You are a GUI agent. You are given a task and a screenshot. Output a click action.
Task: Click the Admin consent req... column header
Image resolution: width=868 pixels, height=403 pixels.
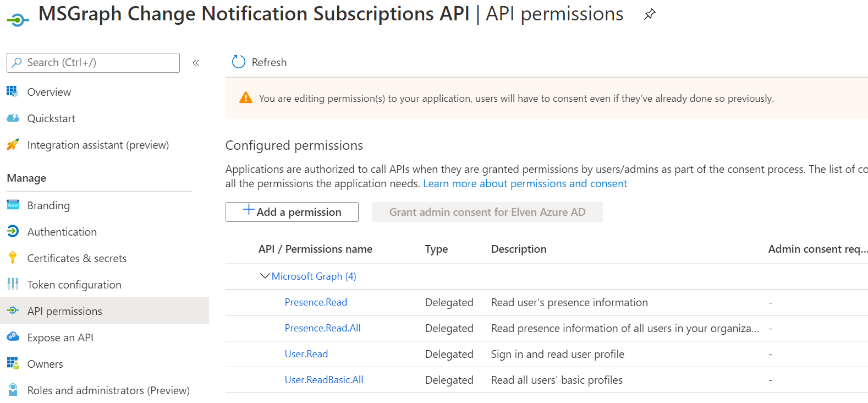point(818,249)
